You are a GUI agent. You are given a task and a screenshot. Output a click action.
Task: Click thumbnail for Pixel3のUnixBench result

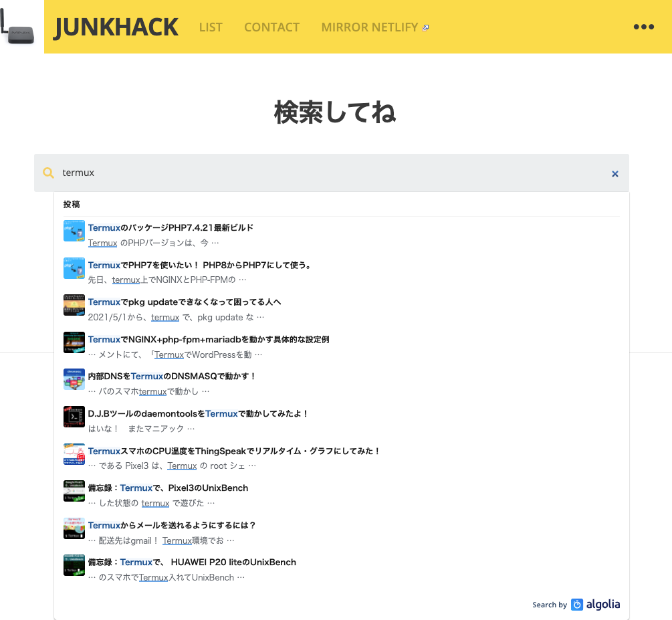click(x=74, y=490)
